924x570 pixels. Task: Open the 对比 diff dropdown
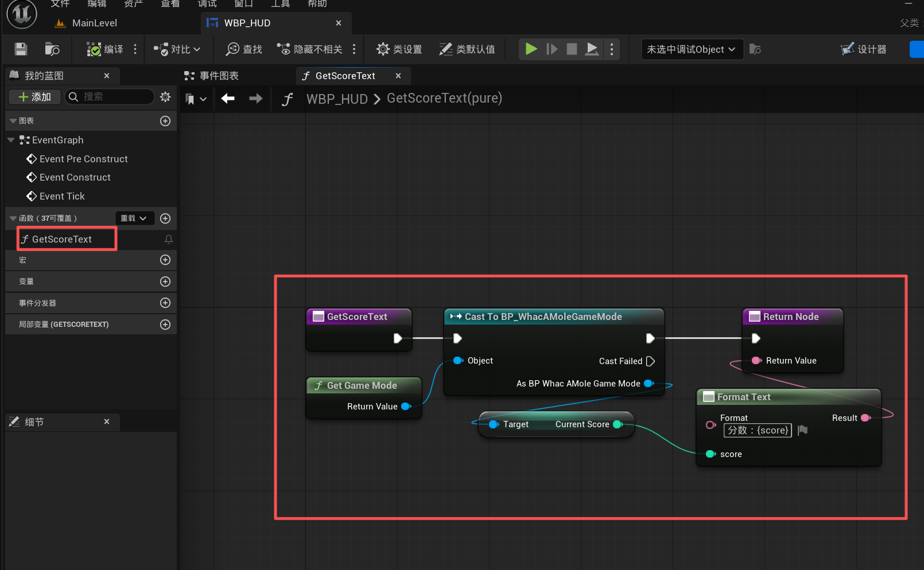[177, 49]
